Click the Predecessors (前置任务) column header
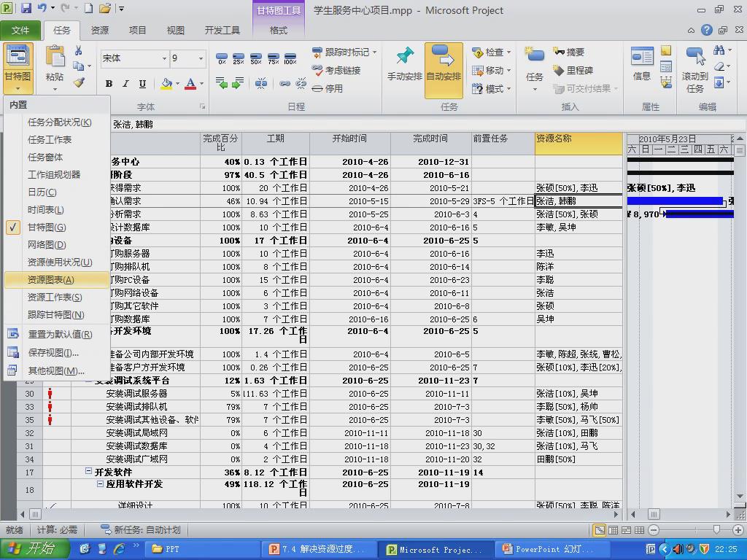747x560 pixels. point(503,144)
